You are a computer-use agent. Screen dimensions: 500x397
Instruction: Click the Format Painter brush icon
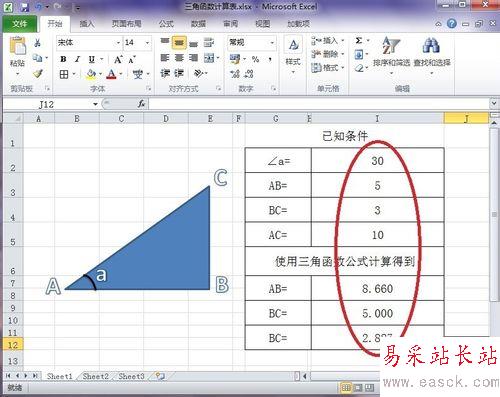[38, 73]
